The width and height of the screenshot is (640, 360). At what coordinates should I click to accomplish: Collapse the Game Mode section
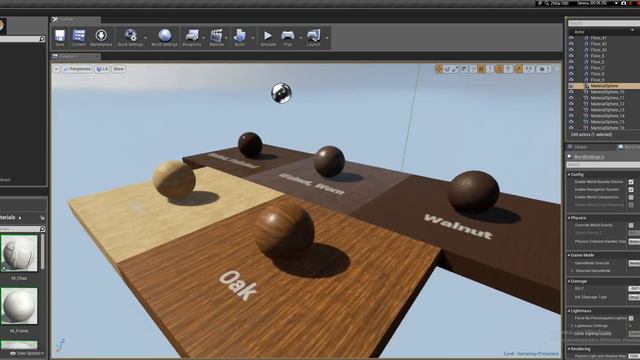click(x=569, y=255)
